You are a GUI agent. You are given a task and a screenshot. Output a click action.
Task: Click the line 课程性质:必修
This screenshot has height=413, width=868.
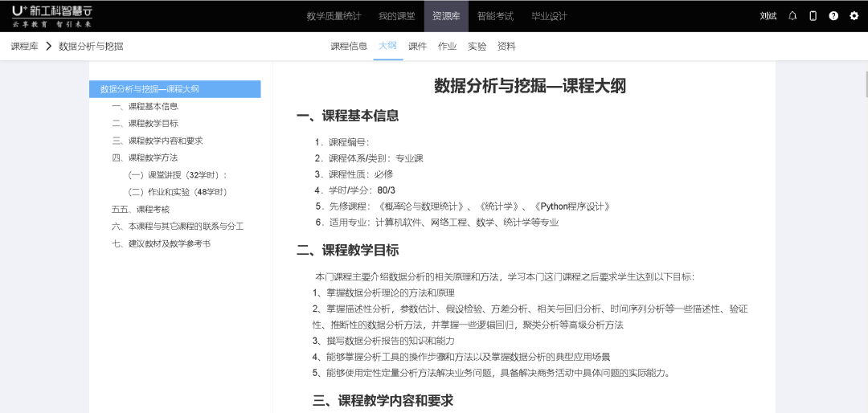pos(354,174)
